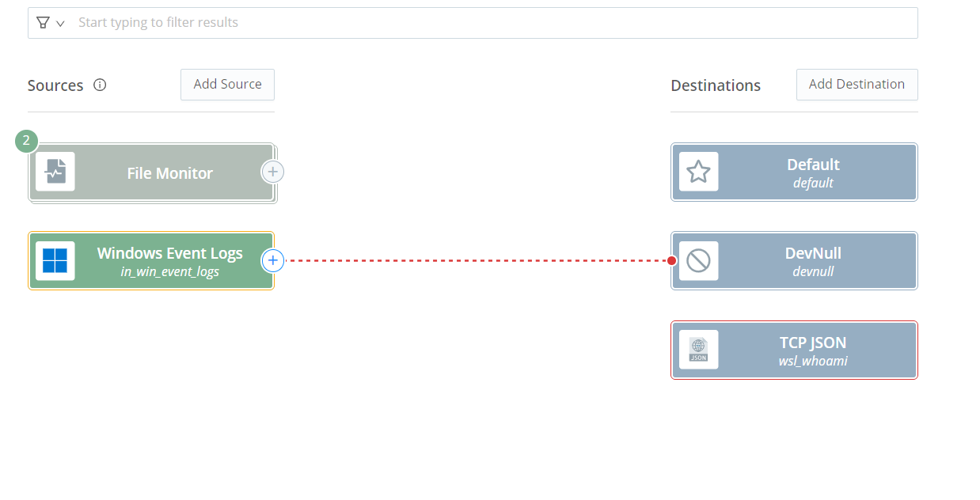Select the File Monitor source label
980x500 pixels.
pyautogui.click(x=169, y=173)
